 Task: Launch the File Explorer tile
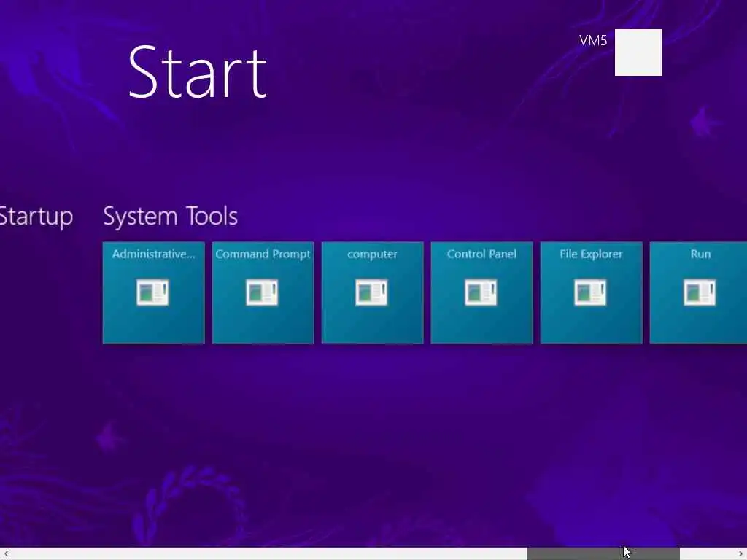(x=591, y=293)
